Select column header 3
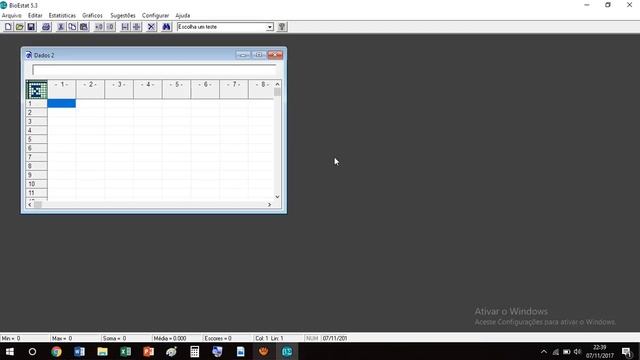Image resolution: width=640 pixels, height=360 pixels. (119, 89)
